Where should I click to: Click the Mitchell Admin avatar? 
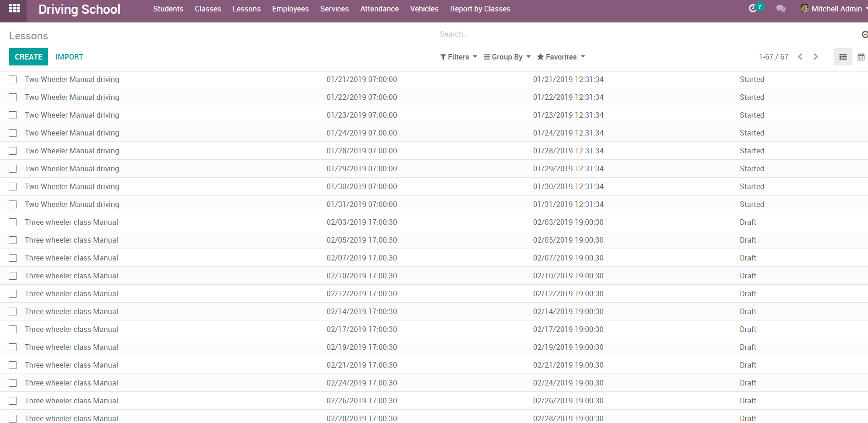click(804, 9)
